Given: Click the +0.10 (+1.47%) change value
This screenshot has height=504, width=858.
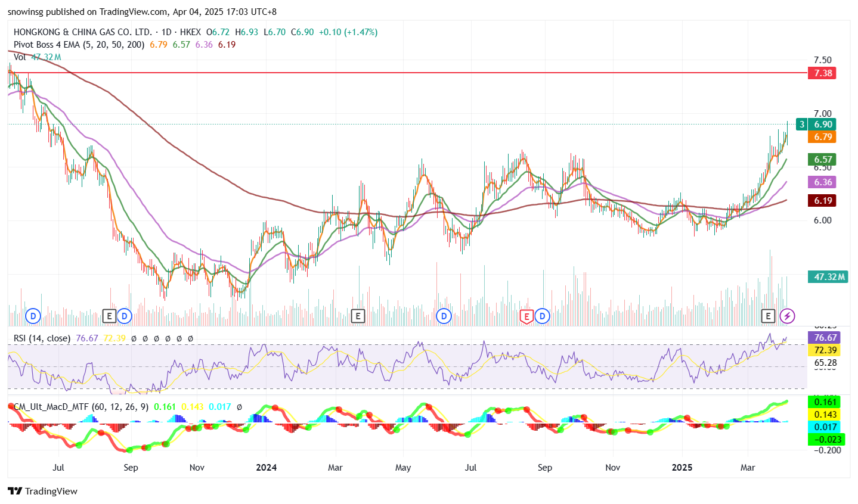Looking at the screenshot, I should coord(348,32).
